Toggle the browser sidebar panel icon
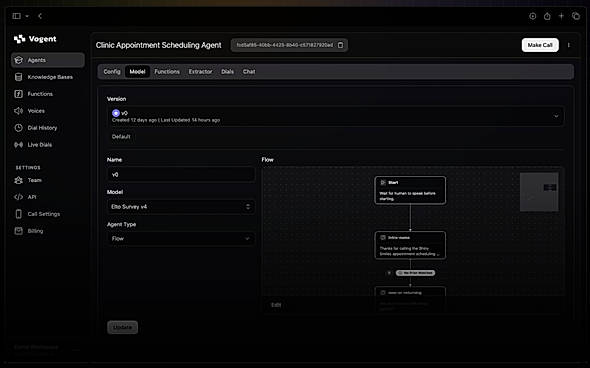Image resolution: width=590 pixels, height=368 pixels. [x=17, y=16]
